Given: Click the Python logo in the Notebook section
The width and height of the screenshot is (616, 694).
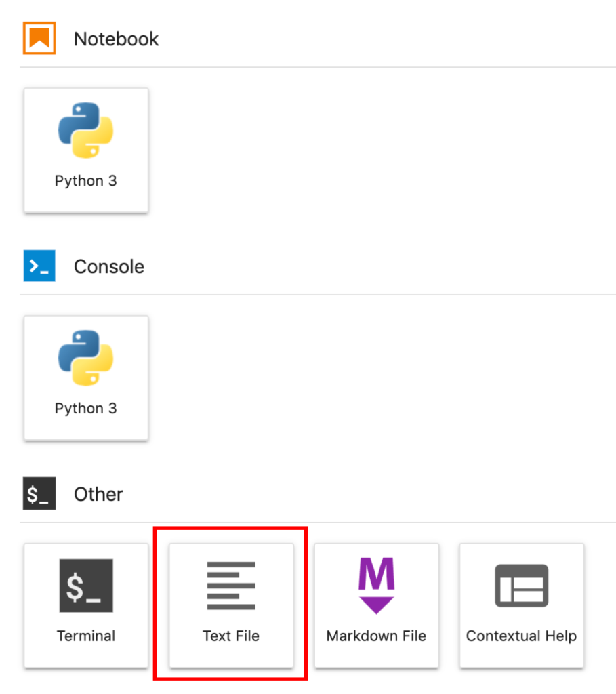Looking at the screenshot, I should tap(85, 131).
